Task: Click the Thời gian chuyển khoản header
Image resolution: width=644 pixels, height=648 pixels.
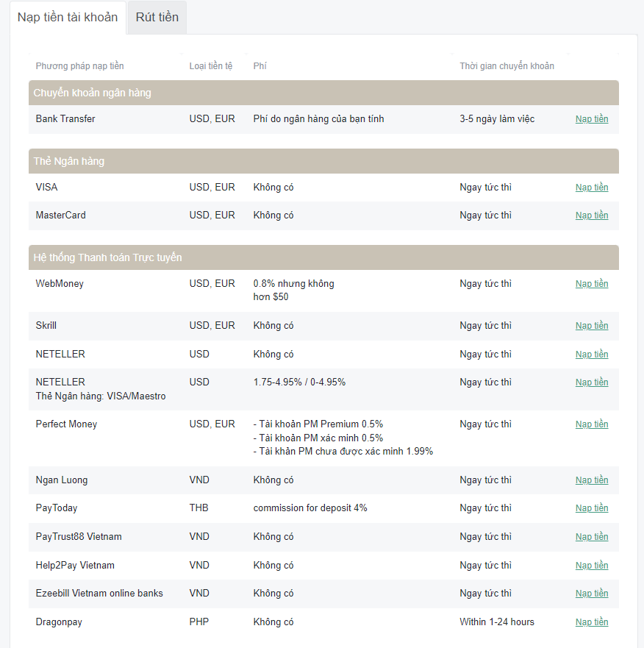Action: (507, 66)
